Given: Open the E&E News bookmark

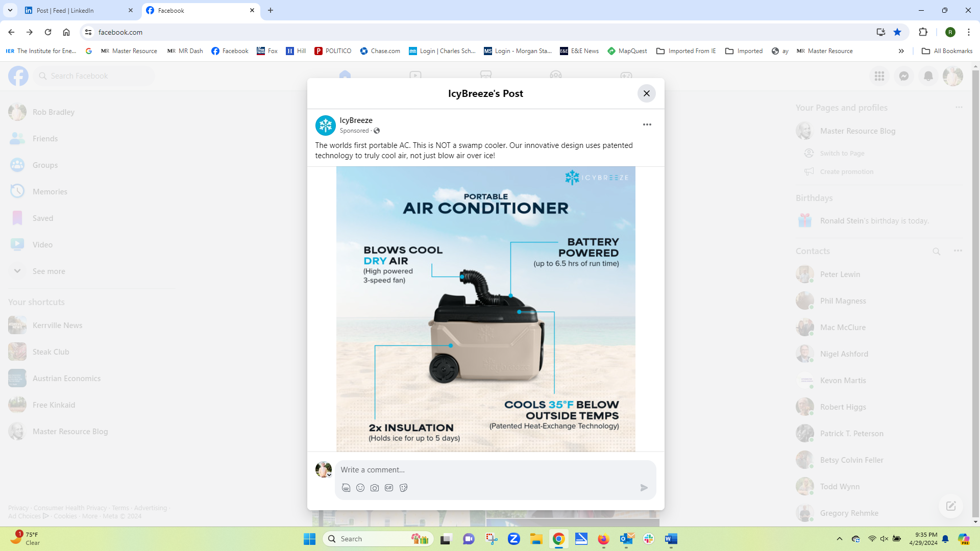Looking at the screenshot, I should tap(579, 51).
